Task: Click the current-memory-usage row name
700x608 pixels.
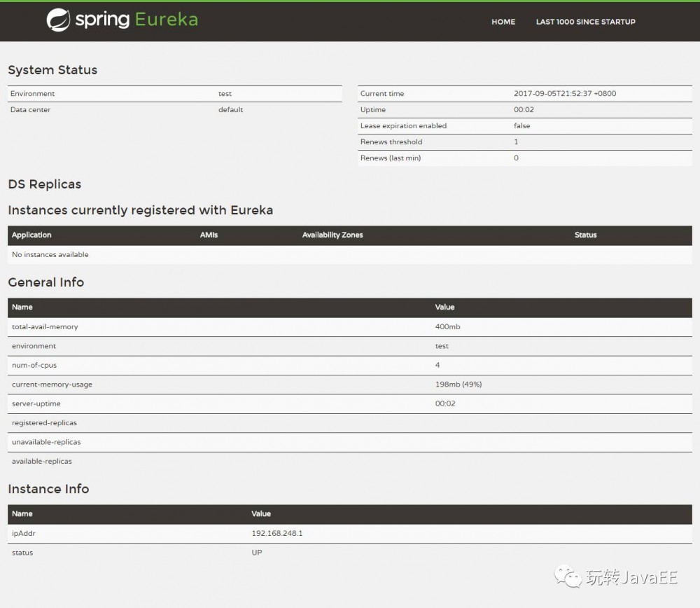Action: click(x=52, y=385)
